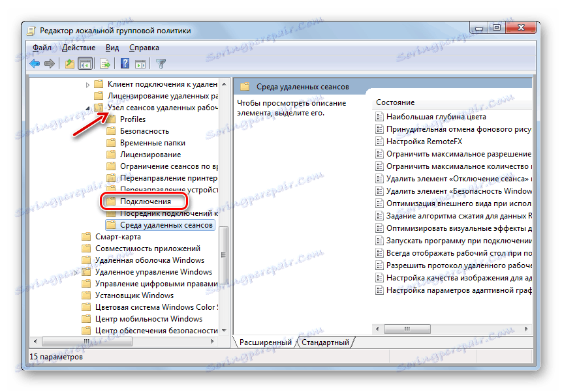
Task: Select Ограничить максимальное разрешение setting
Action: (458, 154)
